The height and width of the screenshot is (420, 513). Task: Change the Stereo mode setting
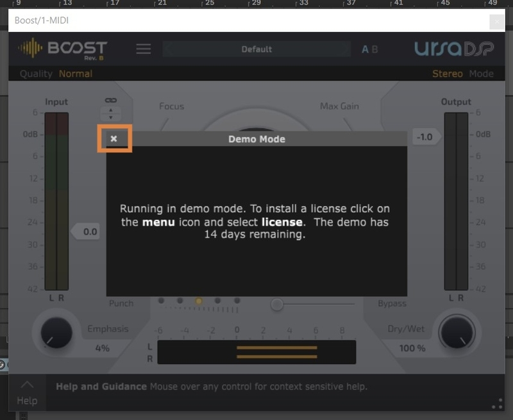tap(447, 74)
